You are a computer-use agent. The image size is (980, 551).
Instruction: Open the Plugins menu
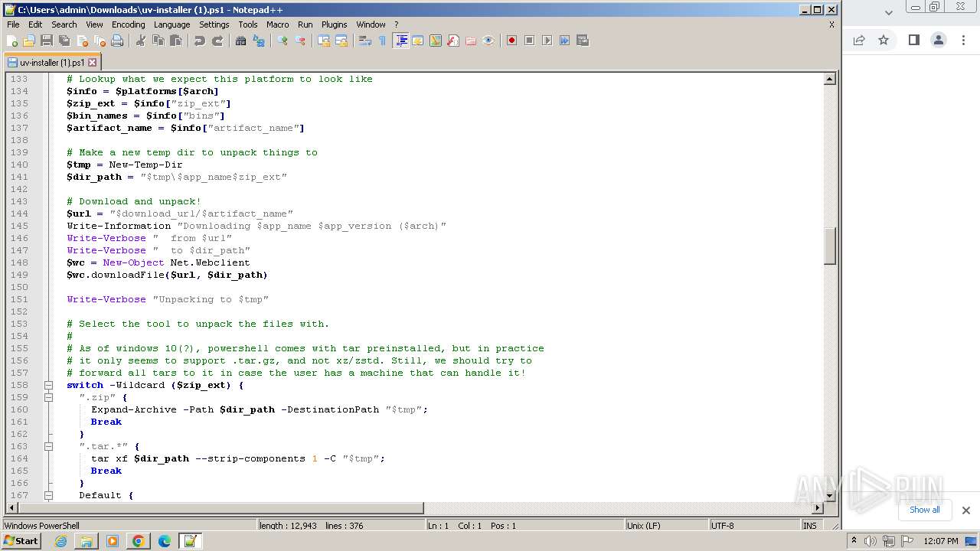[334, 24]
